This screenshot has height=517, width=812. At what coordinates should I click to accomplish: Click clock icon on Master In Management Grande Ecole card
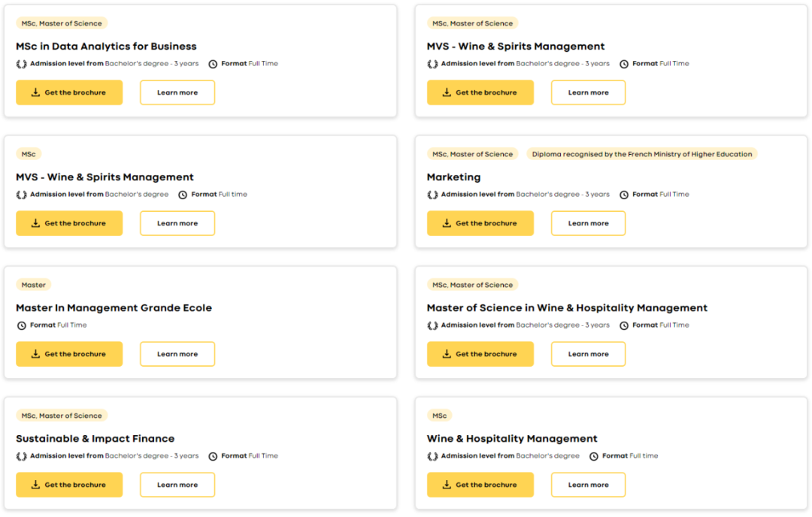(22, 325)
